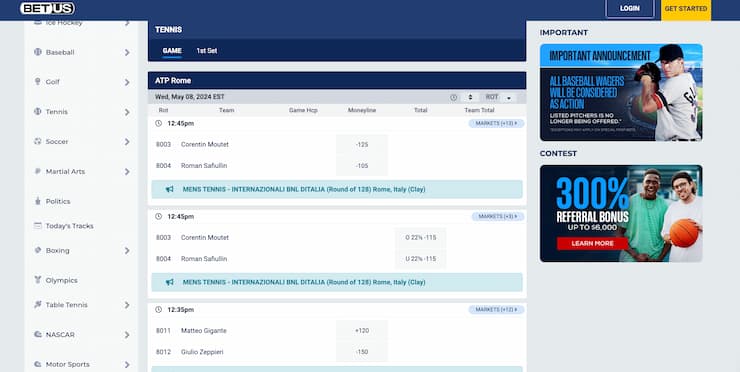740x372 pixels.
Task: Click the Baseball sport icon in sidebar
Action: [x=38, y=52]
